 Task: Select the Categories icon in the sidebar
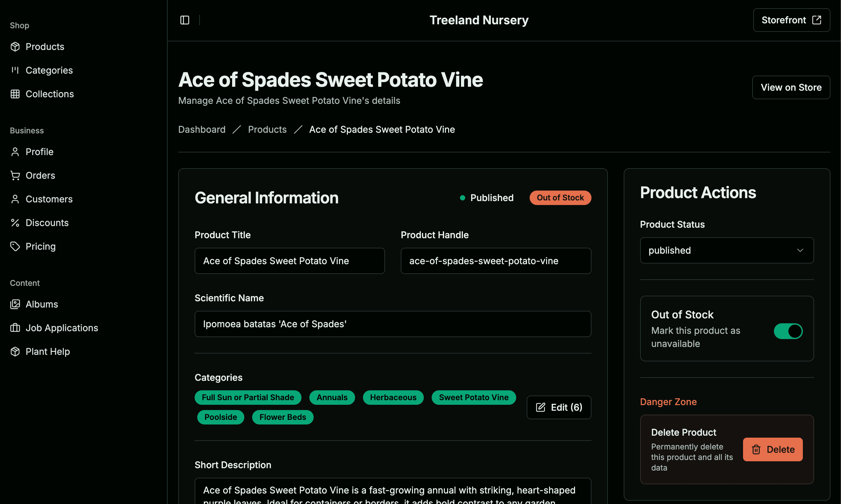click(15, 70)
